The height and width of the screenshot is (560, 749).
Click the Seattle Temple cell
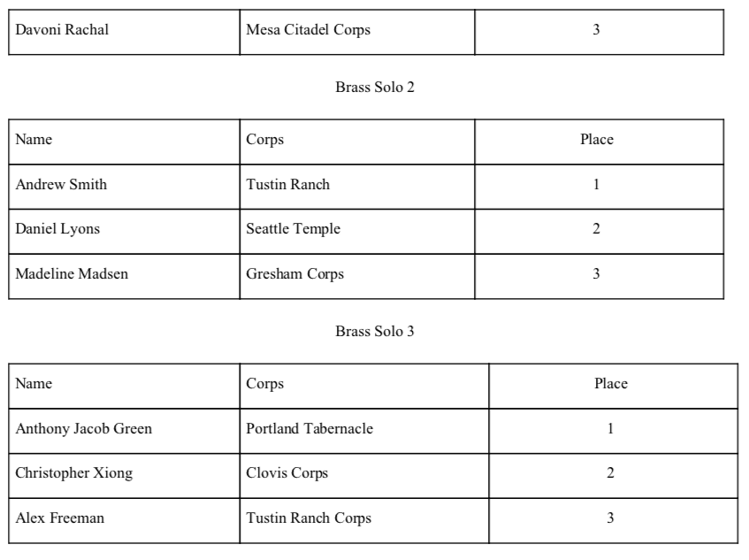(x=357, y=231)
